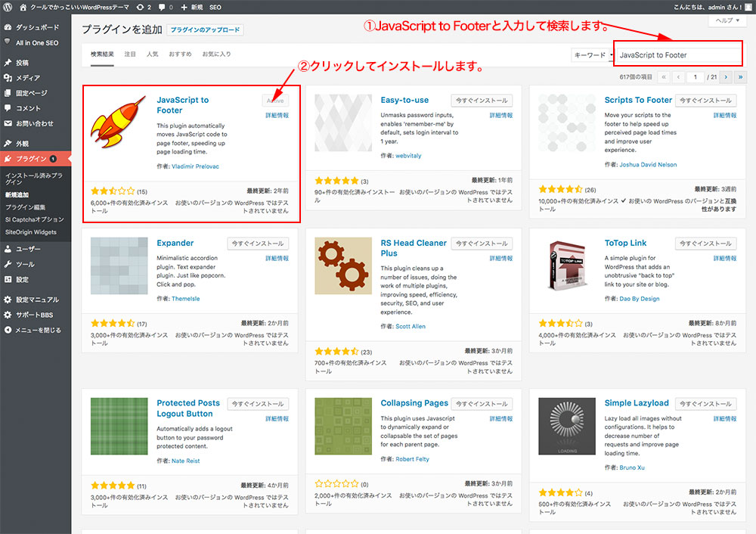Viewport: 756px width, 534px height.
Task: Go to next results page arrow
Action: [726, 76]
